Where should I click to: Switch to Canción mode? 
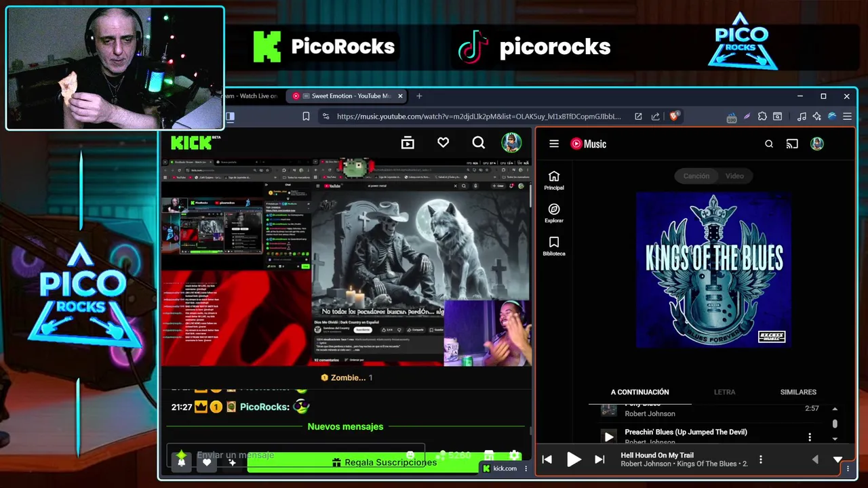click(696, 176)
